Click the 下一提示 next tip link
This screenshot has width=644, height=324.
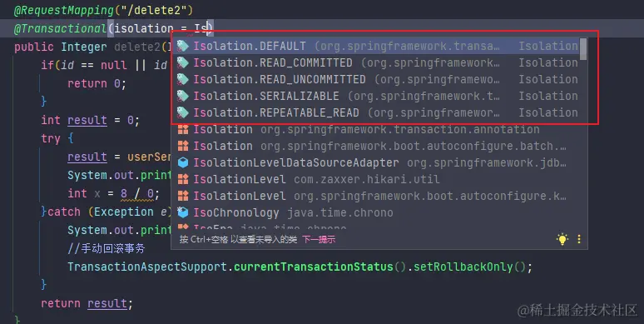click(x=319, y=239)
